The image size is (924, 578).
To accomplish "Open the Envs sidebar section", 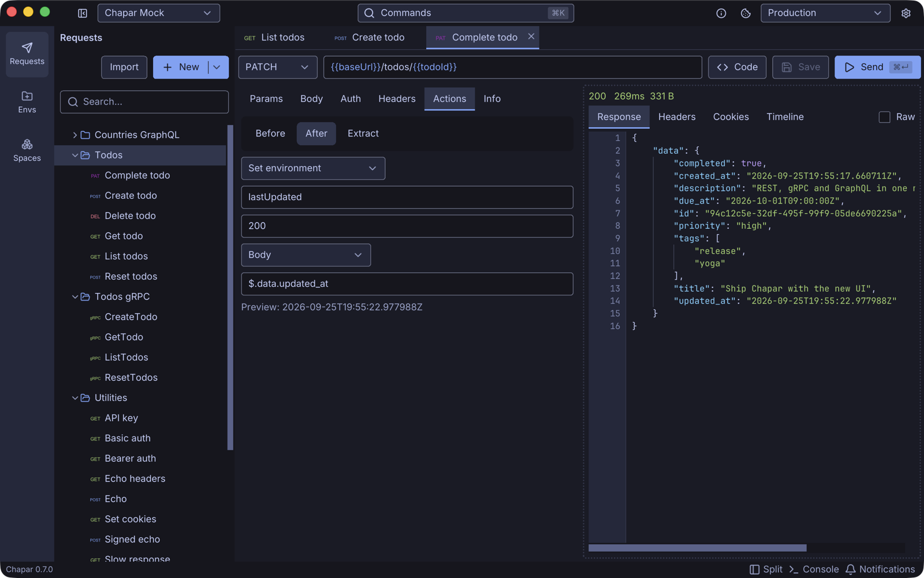I will click(x=27, y=102).
